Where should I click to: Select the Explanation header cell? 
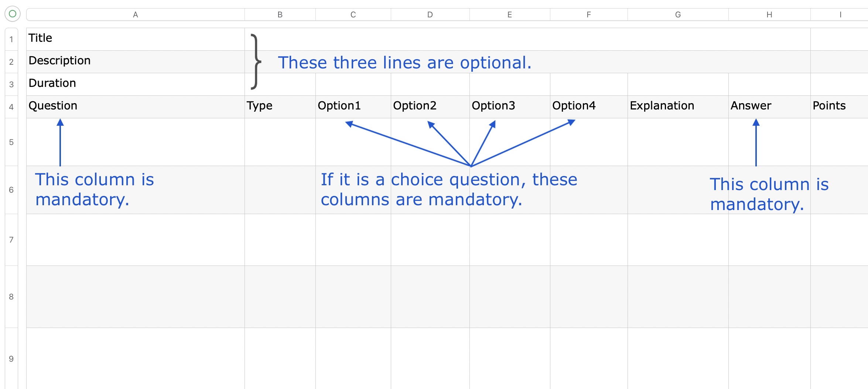[x=678, y=106]
